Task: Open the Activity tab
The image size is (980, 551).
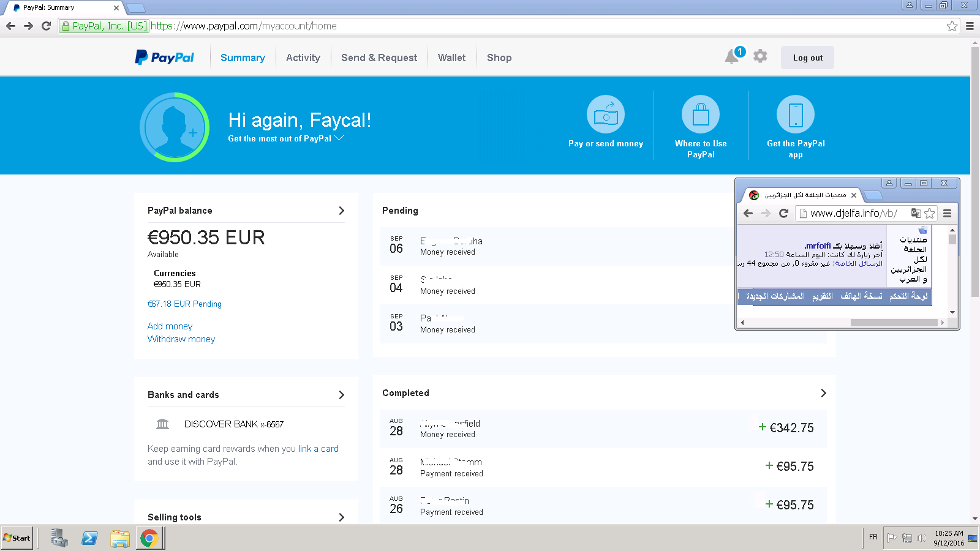Action: click(x=303, y=58)
